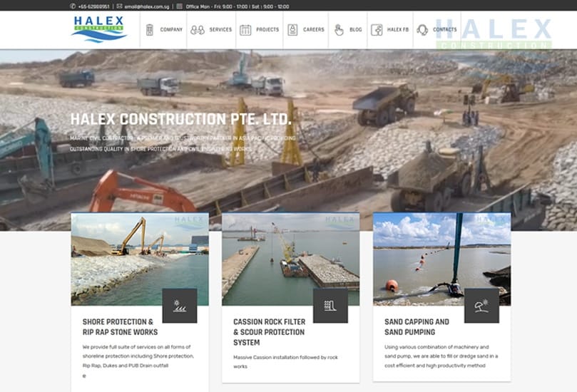Click the caisson barge aerial photo
This screenshot has width=577, height=392.
291,259
